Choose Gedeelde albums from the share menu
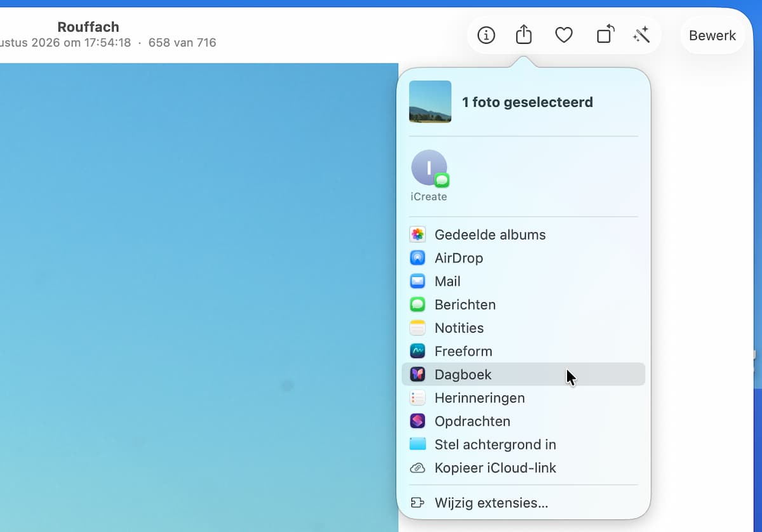The width and height of the screenshot is (762, 532). tap(523, 235)
